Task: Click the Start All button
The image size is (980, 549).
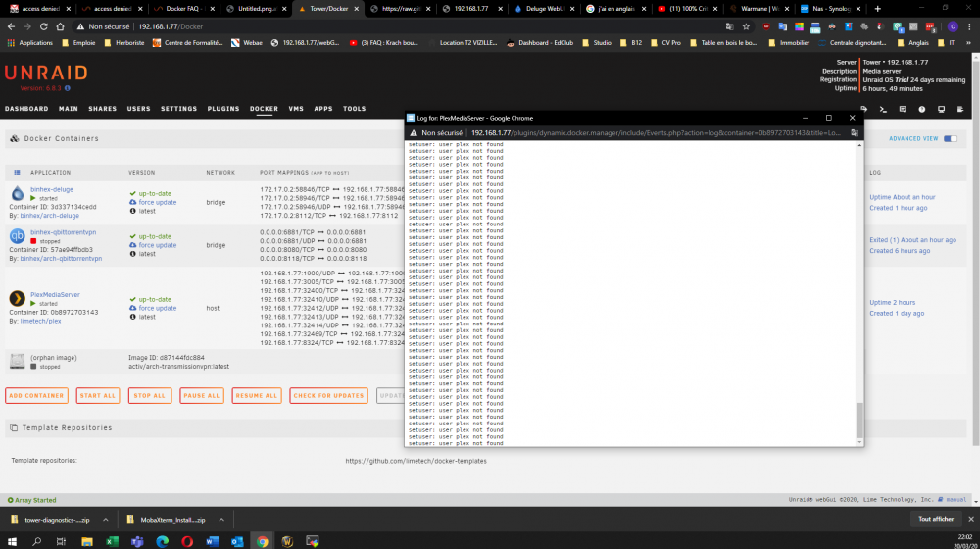Action: 97,396
